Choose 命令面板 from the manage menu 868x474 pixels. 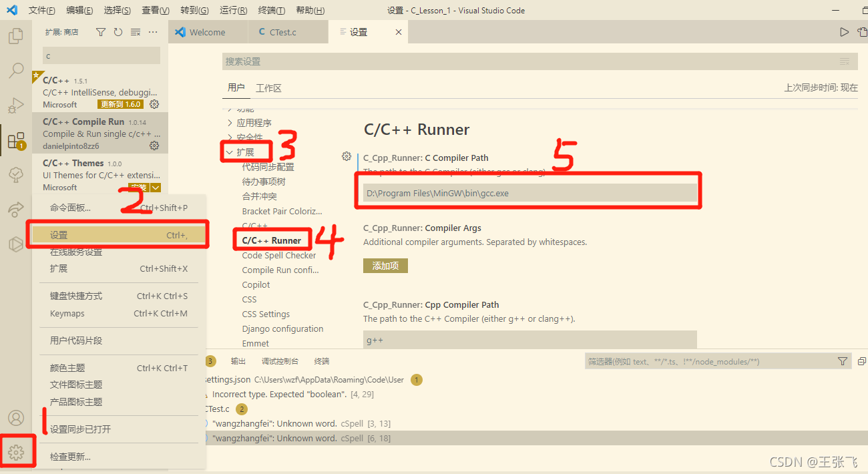point(119,208)
